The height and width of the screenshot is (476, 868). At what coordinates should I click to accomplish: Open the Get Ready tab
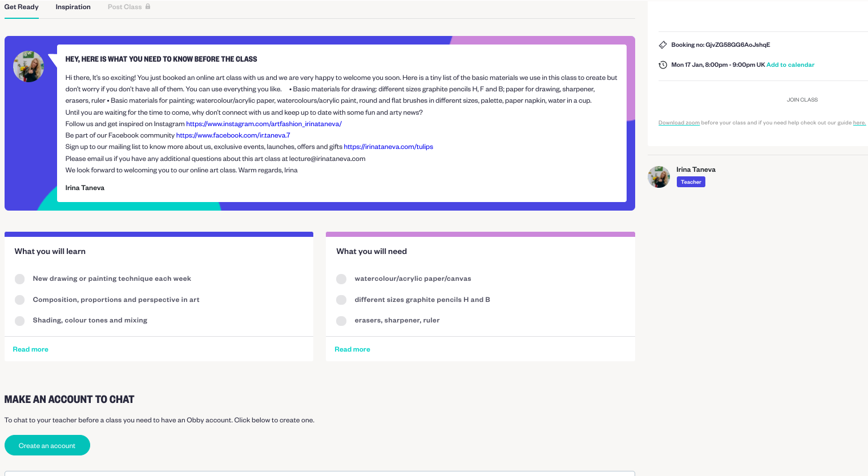(22, 7)
